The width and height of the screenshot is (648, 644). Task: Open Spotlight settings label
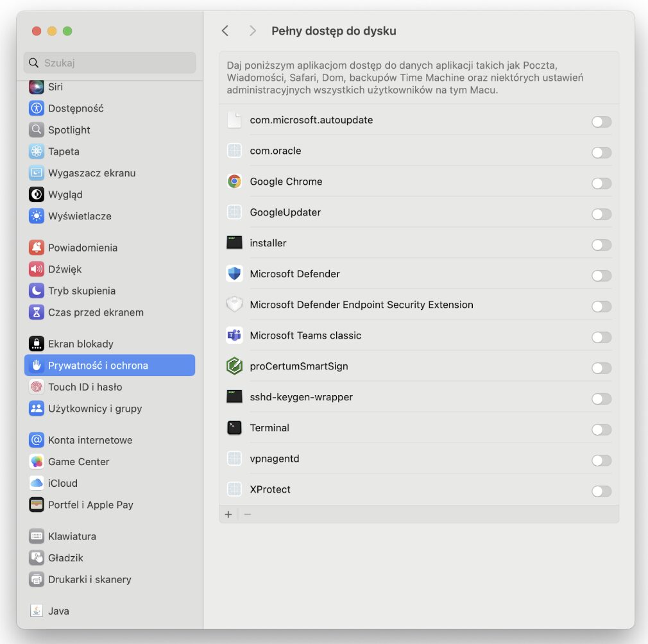point(69,130)
